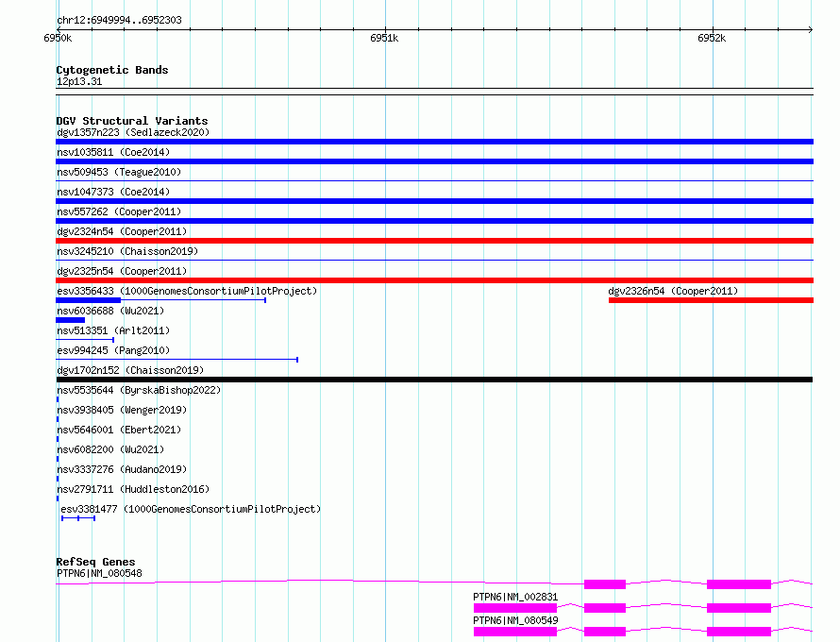Open variant nsv5646001 (Ebert2021) label
The width and height of the screenshot is (840, 642).
click(119, 430)
